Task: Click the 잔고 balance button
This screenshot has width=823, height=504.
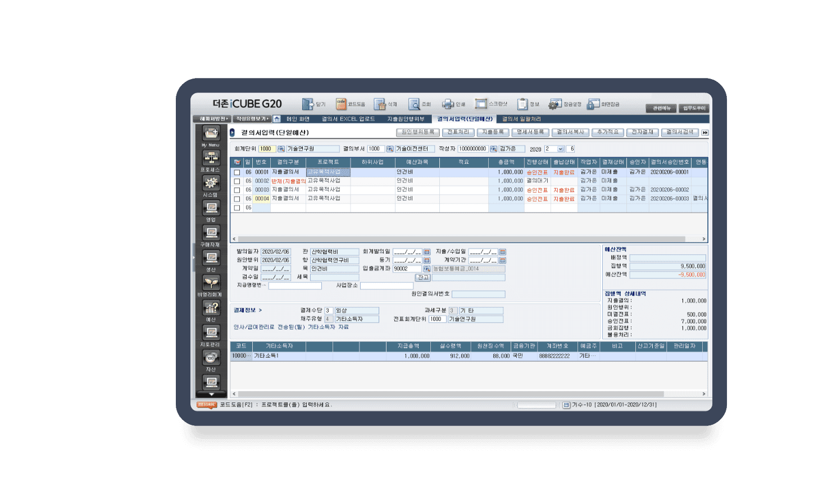Action: (422, 277)
